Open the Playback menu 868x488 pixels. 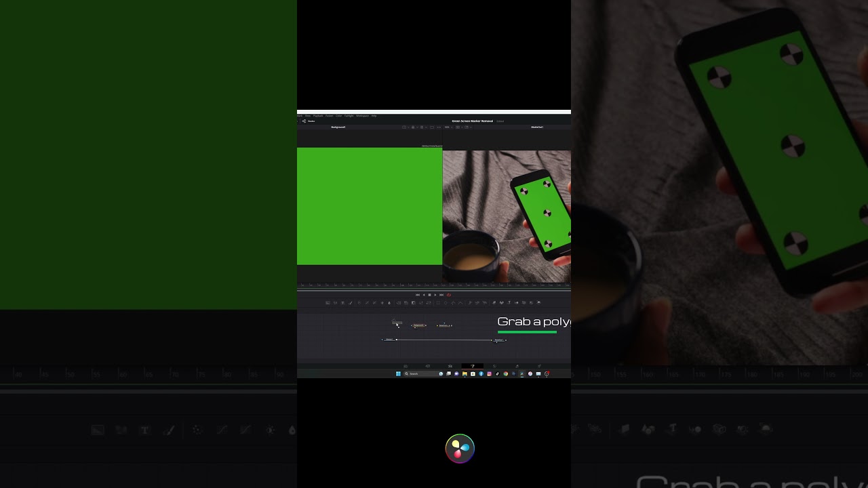318,116
